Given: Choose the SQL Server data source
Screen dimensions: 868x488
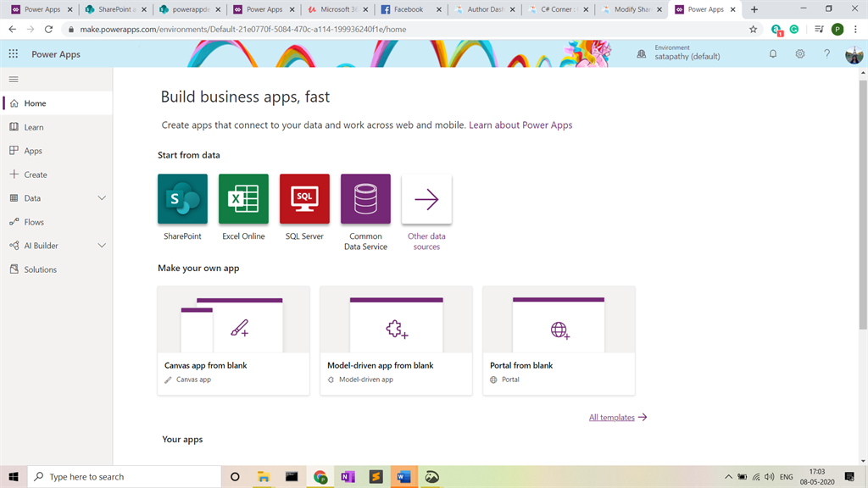Looking at the screenshot, I should (x=304, y=198).
